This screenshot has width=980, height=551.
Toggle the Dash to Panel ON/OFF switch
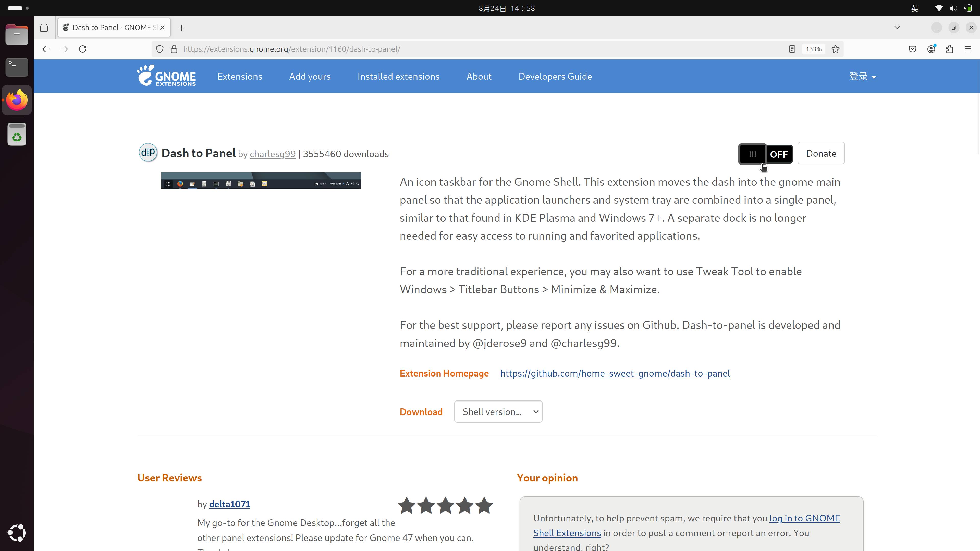point(765,154)
